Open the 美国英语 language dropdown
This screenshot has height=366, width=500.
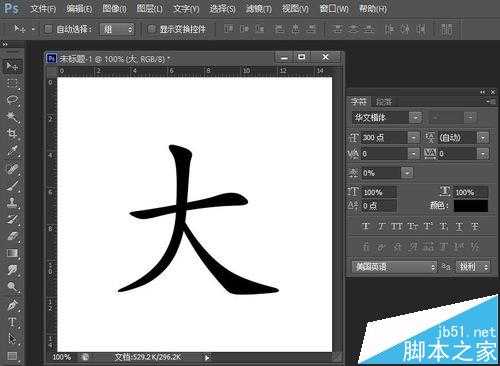click(x=394, y=266)
